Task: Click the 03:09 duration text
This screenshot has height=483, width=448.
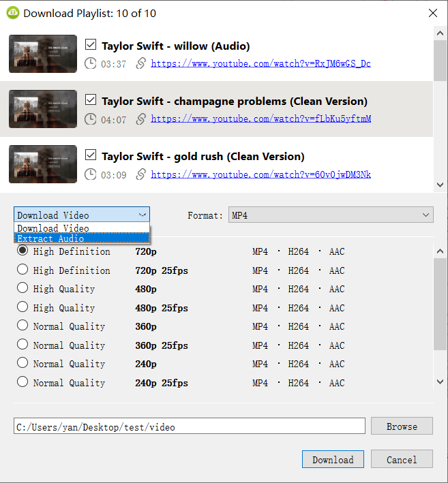Action: [x=114, y=175]
